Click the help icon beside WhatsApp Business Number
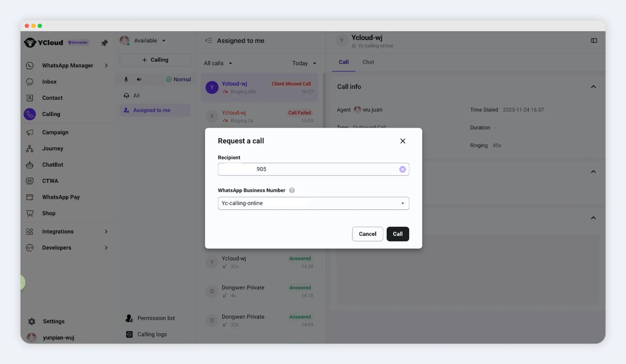 coord(292,191)
